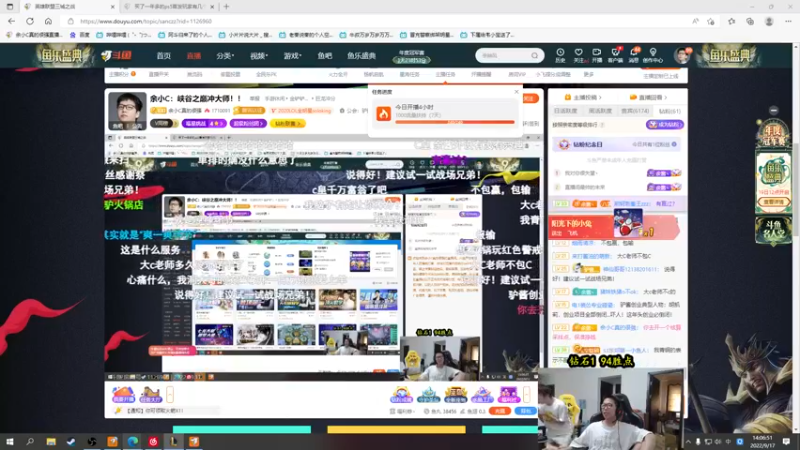Switch to the second browser tab
This screenshot has height=450, width=800.
[x=169, y=7]
